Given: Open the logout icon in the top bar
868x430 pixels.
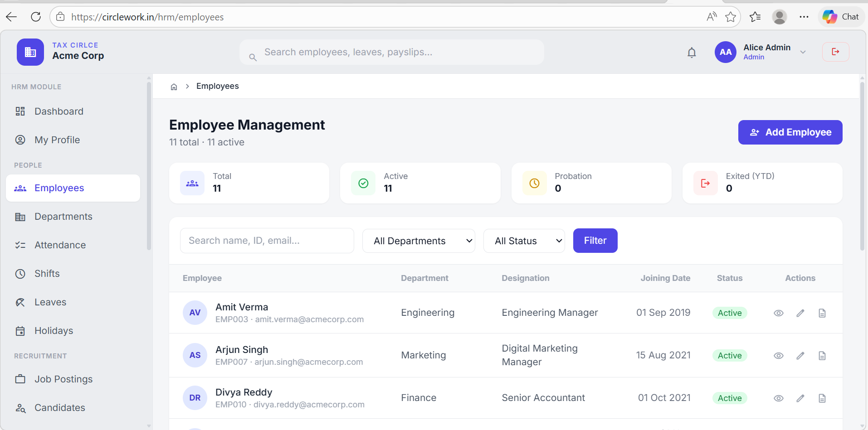Looking at the screenshot, I should [835, 52].
